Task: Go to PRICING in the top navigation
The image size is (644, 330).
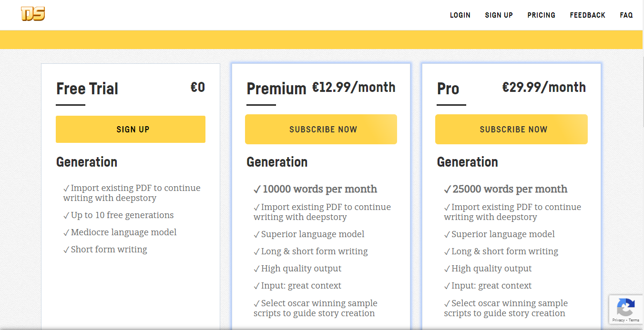Action: coord(541,15)
